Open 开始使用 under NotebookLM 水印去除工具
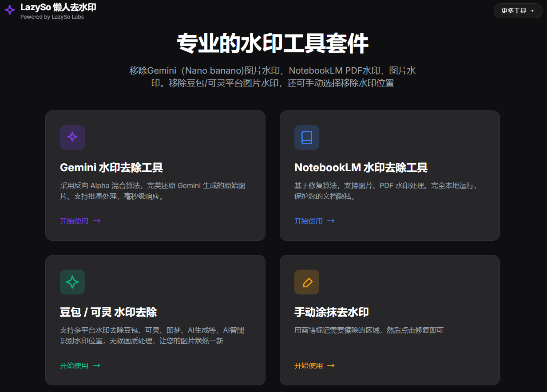Screen dimensions: 547x392 pyautogui.click(x=309, y=221)
